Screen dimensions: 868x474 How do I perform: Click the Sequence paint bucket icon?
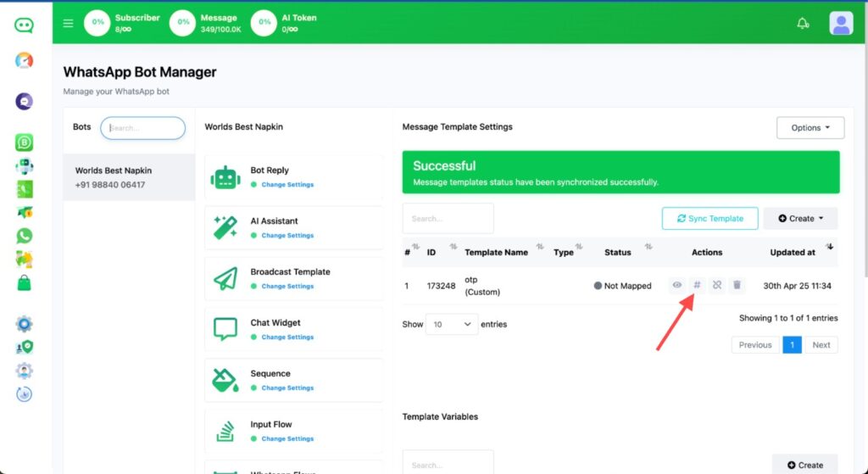pos(225,381)
